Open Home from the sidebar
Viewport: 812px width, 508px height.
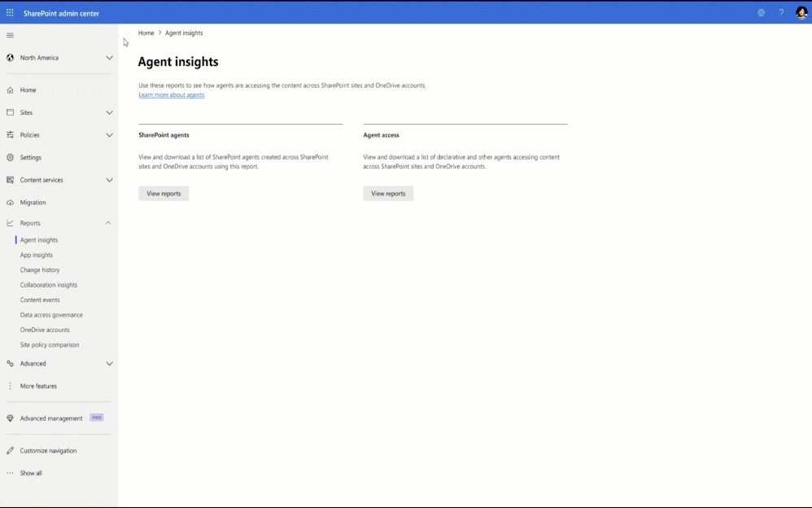[x=28, y=90]
